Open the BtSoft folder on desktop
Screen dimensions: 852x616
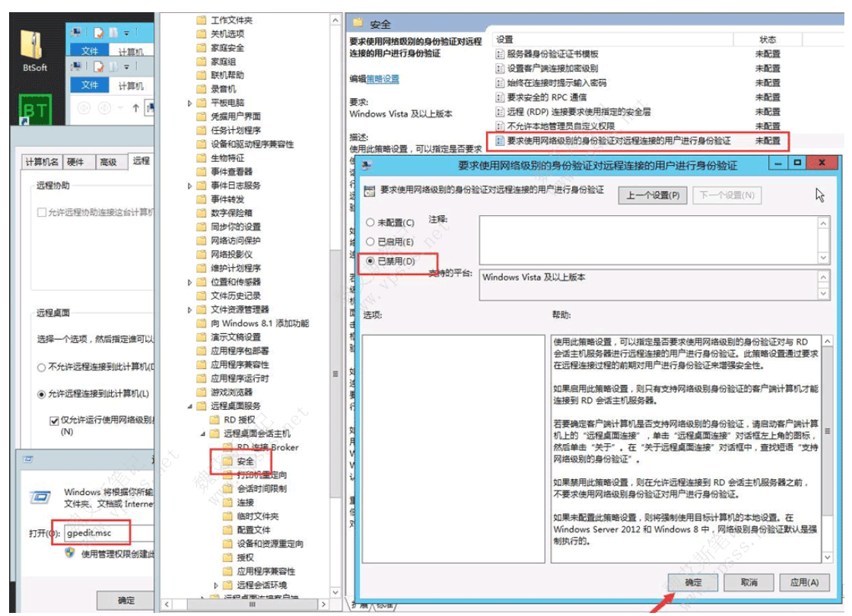tap(34, 47)
